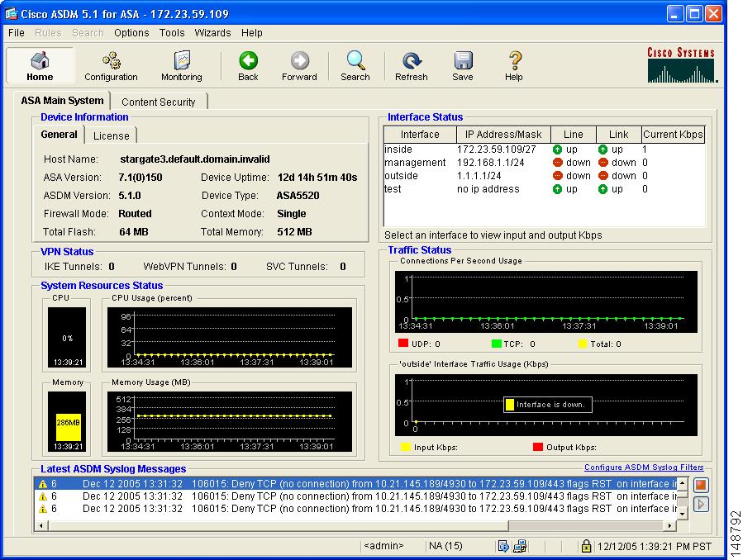Screen dimensions: 743x560
Task: Click the red UDP legend swatch
Action: point(403,344)
